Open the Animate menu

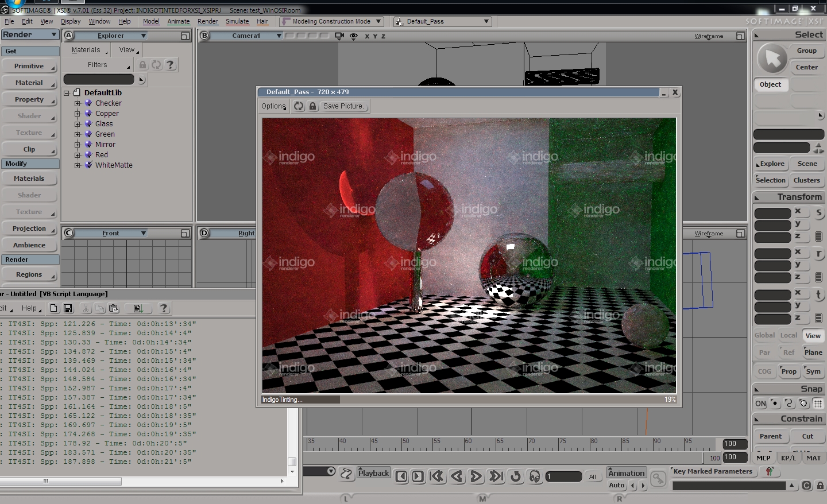coord(179,21)
